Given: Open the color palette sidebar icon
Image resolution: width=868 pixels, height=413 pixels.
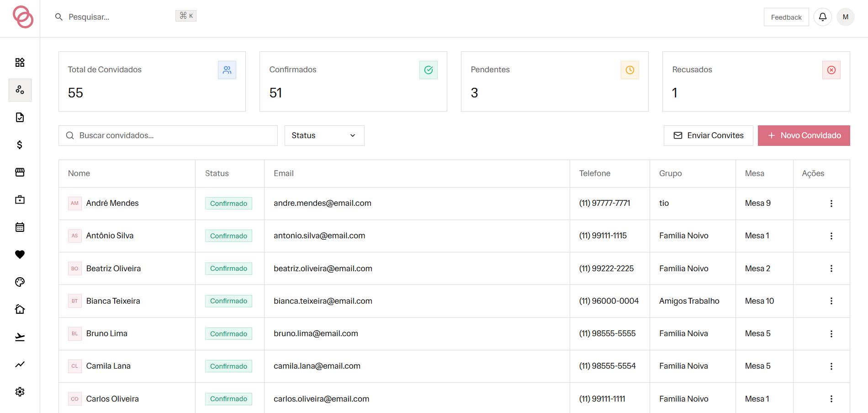Looking at the screenshot, I should click(x=20, y=282).
